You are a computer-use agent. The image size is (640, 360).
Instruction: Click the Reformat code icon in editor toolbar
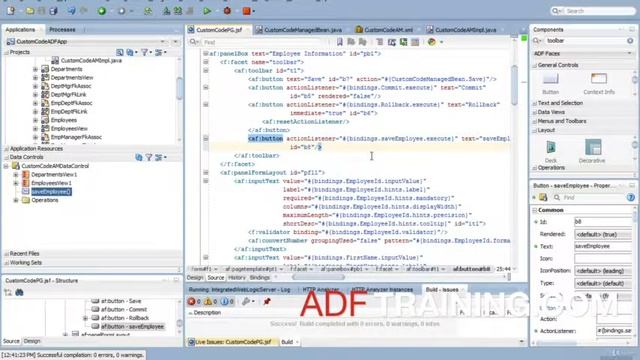point(380,42)
